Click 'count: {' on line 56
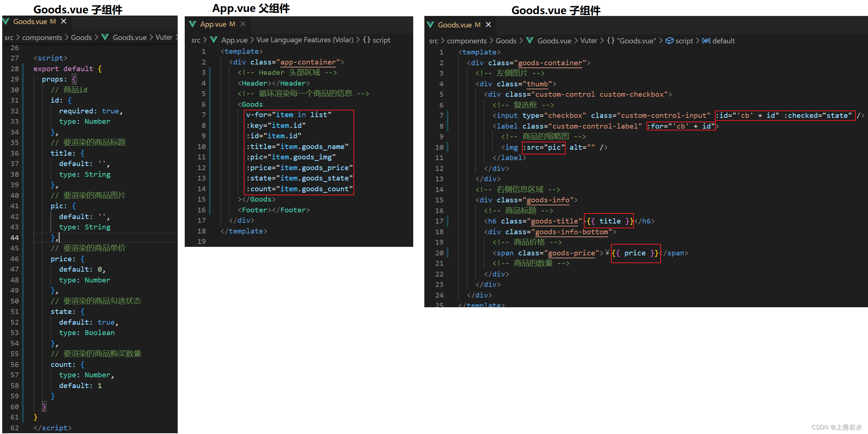Viewport: 868px width, 434px height. click(68, 364)
